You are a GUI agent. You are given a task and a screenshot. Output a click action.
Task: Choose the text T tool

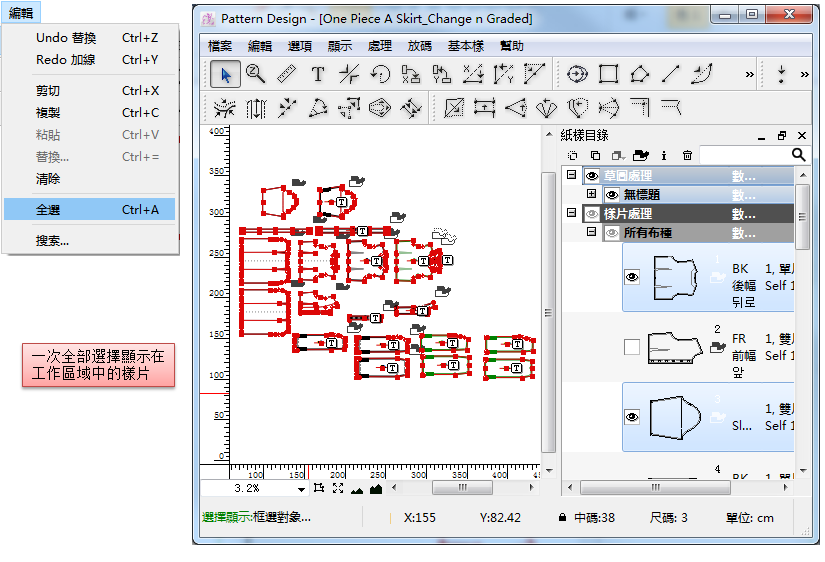click(x=317, y=74)
